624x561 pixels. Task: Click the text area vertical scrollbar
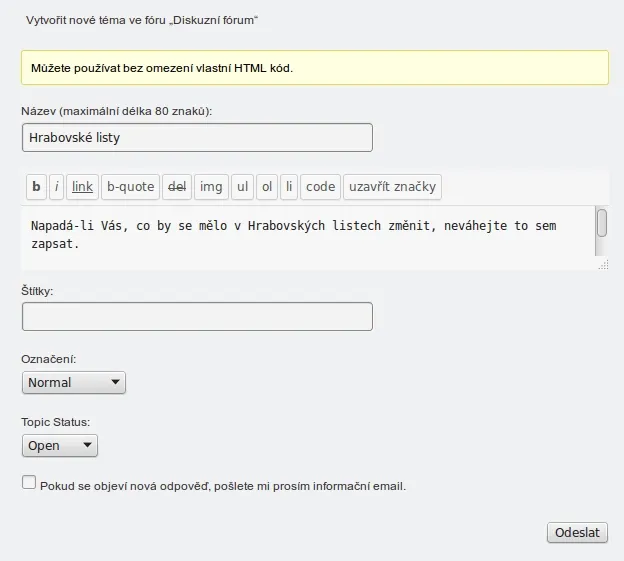click(602, 224)
